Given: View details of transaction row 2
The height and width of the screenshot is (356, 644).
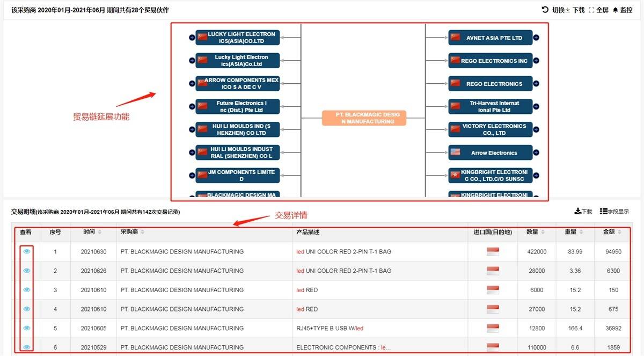Looking at the screenshot, I should point(27,271).
